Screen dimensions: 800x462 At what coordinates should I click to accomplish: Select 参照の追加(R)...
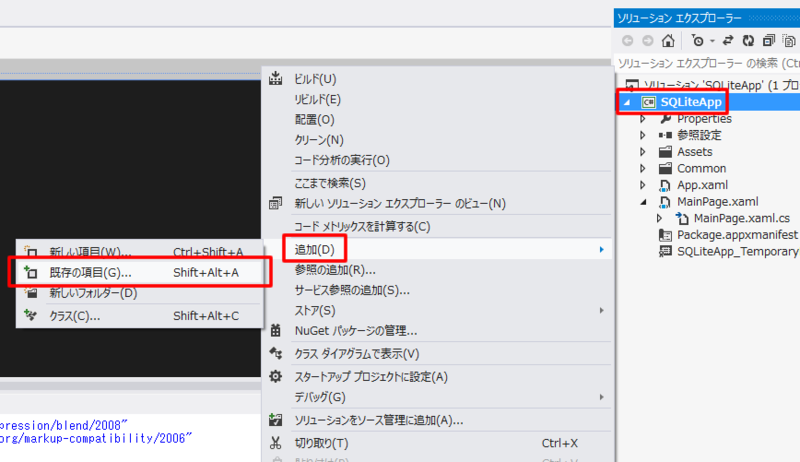point(335,270)
